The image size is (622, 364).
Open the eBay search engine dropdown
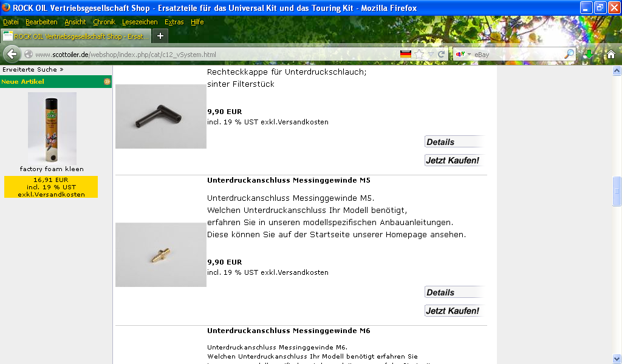463,54
